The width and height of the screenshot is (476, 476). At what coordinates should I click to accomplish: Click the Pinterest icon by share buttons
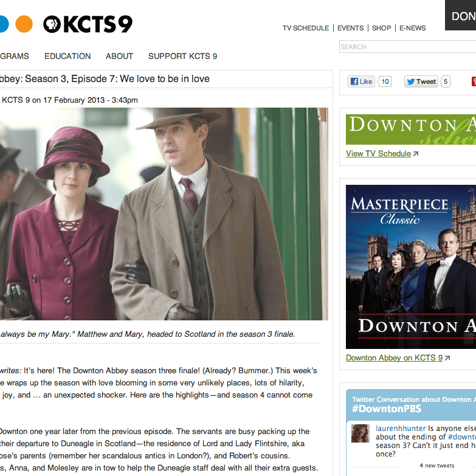474,81
